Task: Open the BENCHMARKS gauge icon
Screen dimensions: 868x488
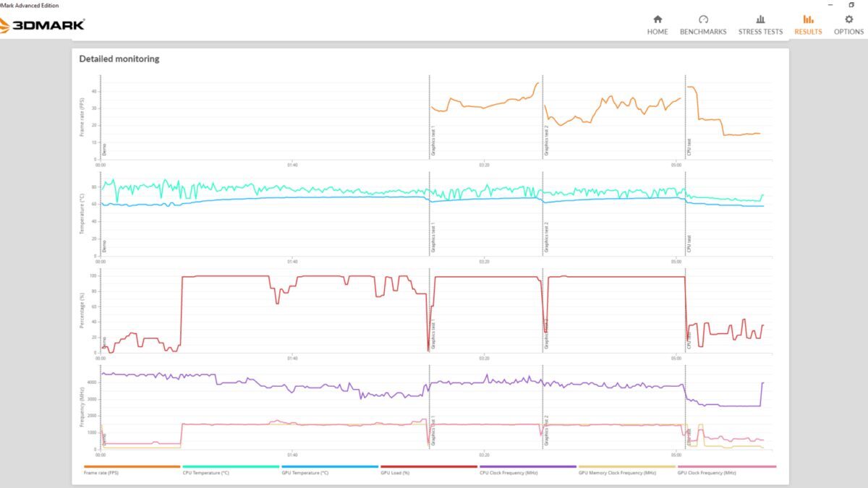Action: point(703,20)
